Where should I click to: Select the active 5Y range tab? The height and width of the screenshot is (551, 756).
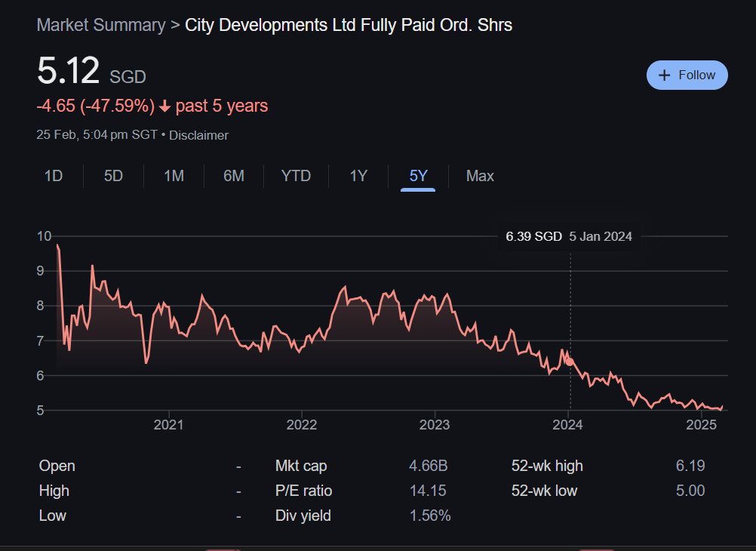(418, 176)
